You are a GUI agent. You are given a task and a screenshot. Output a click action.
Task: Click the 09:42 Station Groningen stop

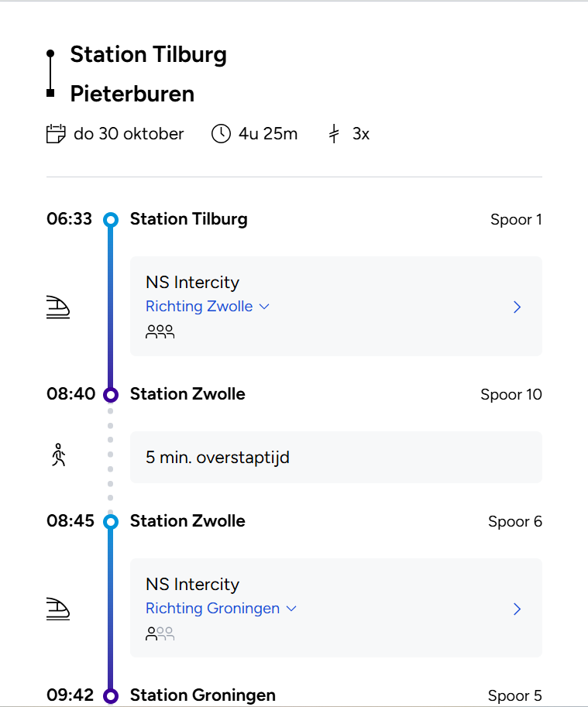tap(202, 695)
